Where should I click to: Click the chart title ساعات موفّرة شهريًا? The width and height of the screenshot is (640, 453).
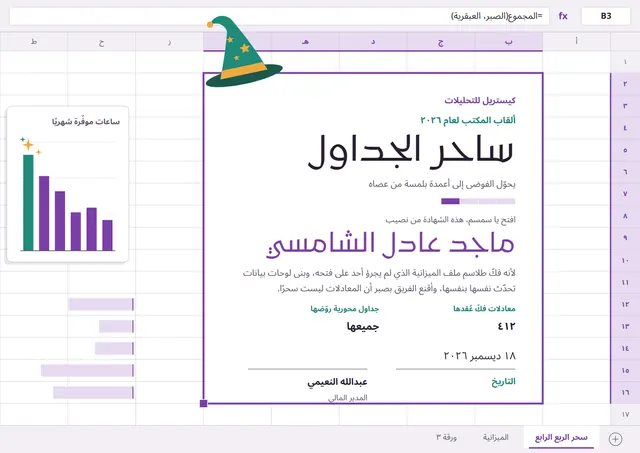point(86,121)
